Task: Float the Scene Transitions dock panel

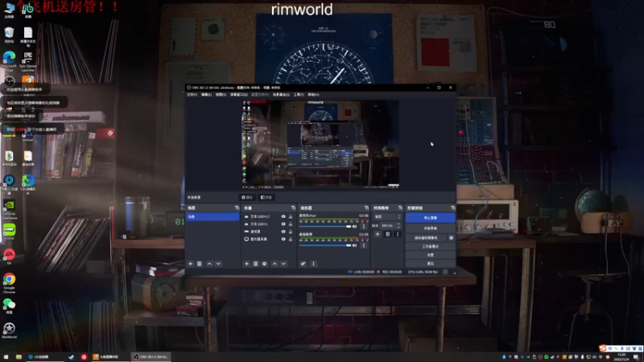Action: click(400, 208)
